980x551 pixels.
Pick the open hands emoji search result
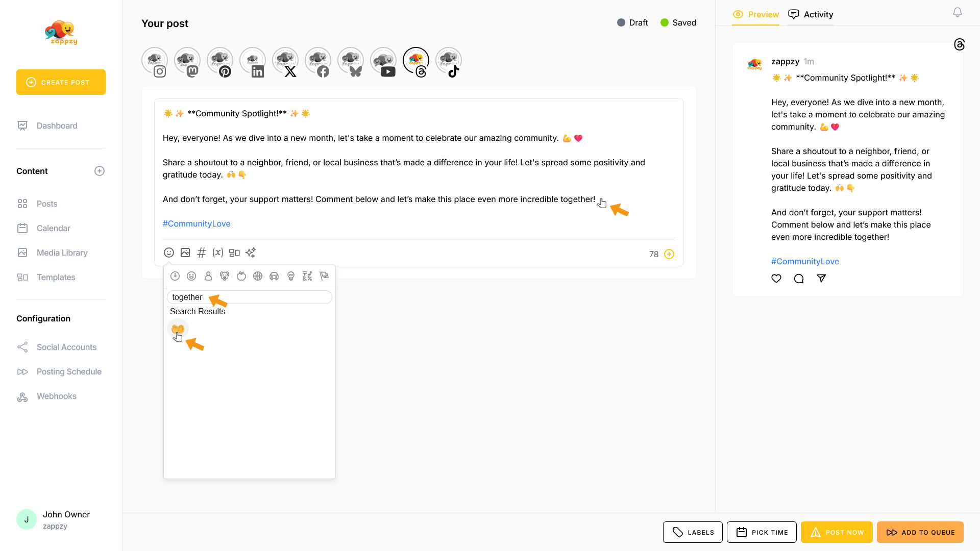(178, 329)
